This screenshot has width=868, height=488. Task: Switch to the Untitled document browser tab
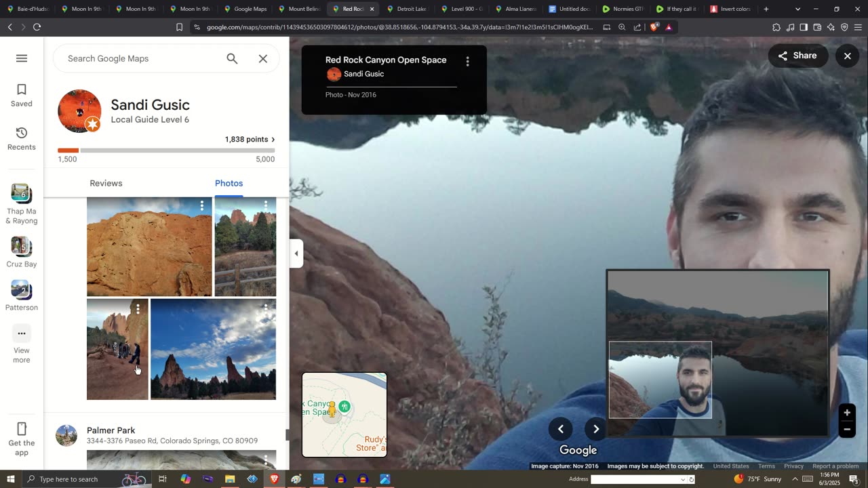click(x=570, y=9)
